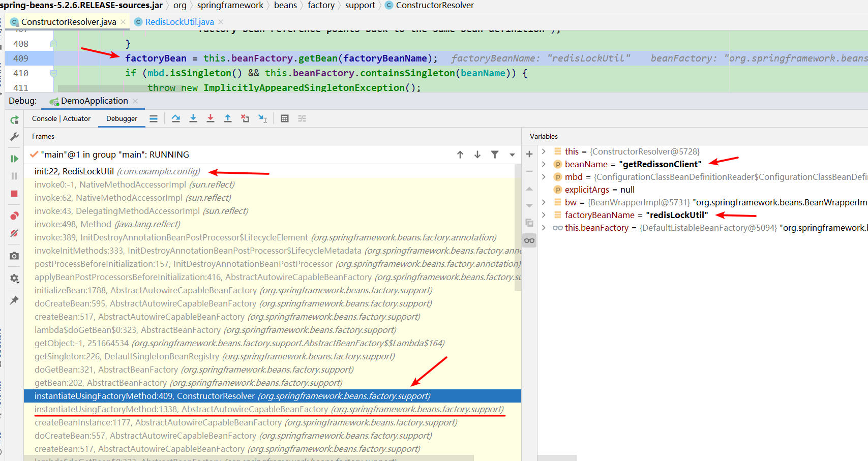View all breakpoints
Viewport: 868px width, 461px height.
click(14, 216)
